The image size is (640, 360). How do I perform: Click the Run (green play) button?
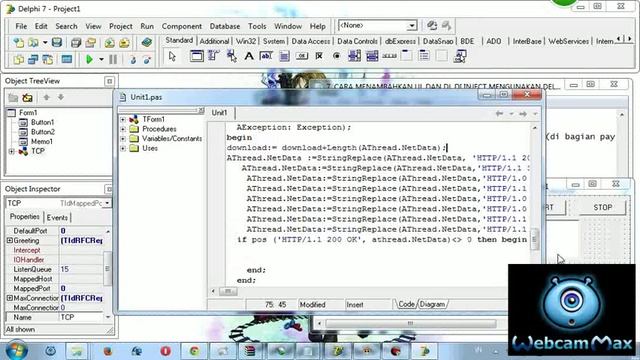point(89,60)
